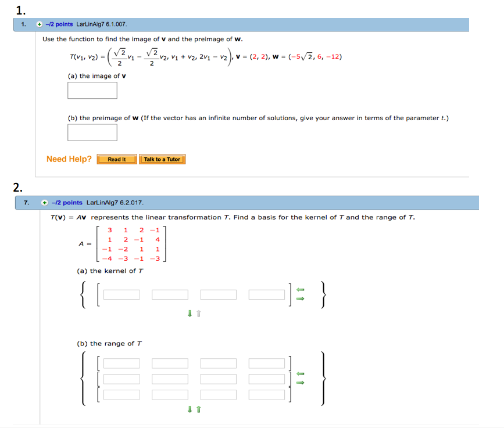Viewport: 504px width, 428px height.
Task: Click the image of v answer box
Action: point(92,90)
